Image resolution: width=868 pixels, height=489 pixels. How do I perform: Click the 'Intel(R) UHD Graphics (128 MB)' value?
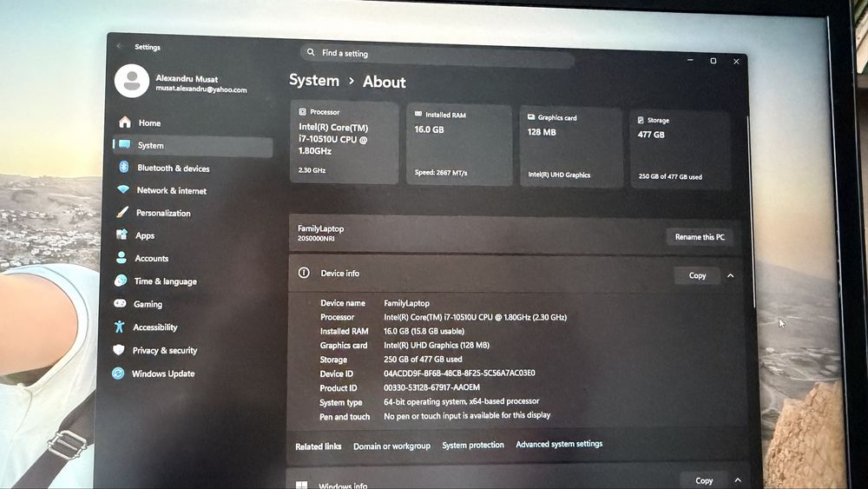click(x=437, y=345)
